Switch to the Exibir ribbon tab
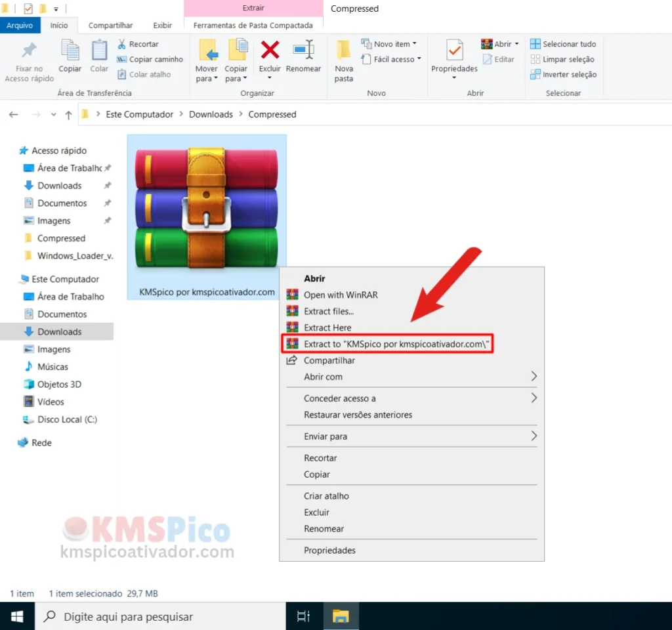672x630 pixels. click(x=162, y=25)
